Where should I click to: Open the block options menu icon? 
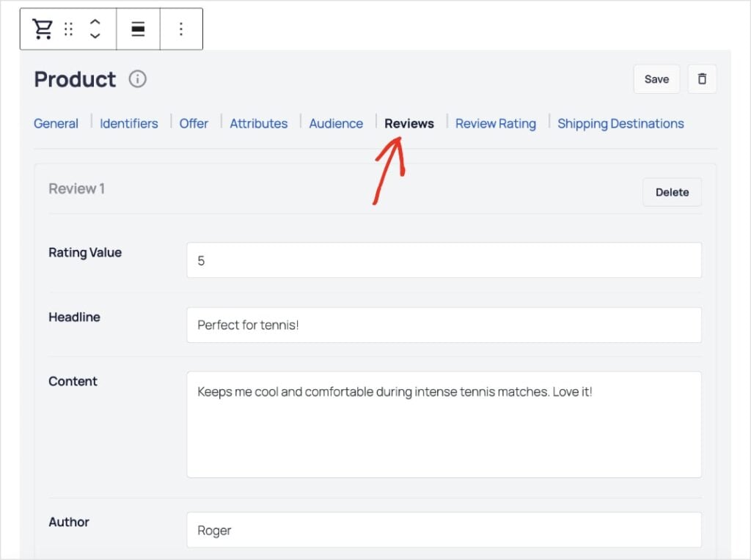coord(182,29)
